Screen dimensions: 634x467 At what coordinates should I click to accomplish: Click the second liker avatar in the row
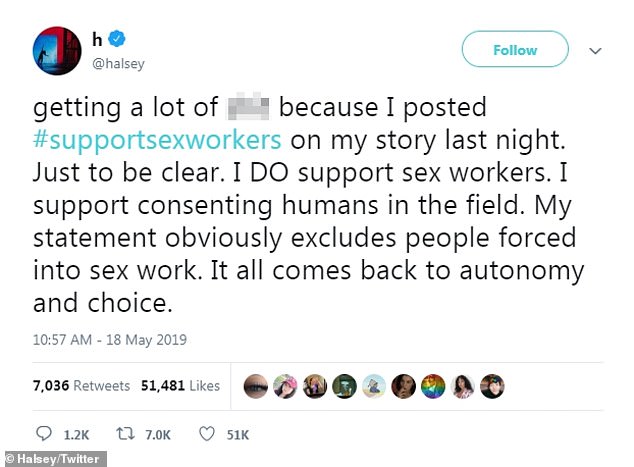click(285, 386)
